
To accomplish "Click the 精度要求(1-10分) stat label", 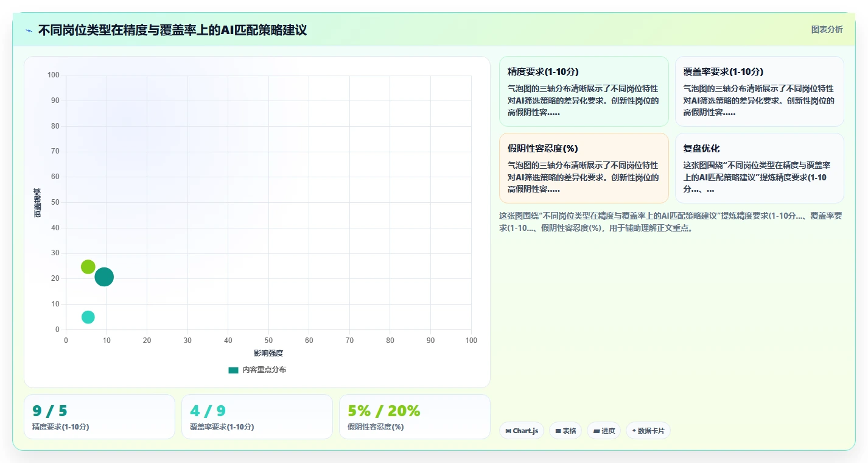I will [x=61, y=427].
